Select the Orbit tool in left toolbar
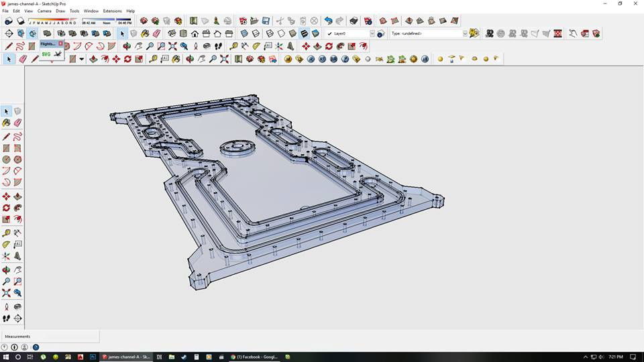This screenshot has height=362, width=644. [x=6, y=269]
